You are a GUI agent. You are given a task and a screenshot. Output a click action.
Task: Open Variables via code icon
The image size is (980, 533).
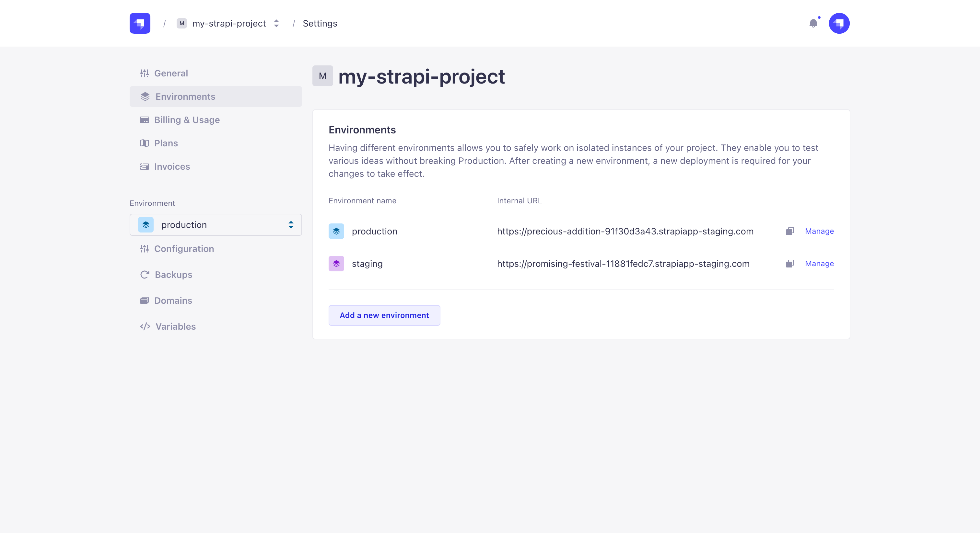pos(145,326)
